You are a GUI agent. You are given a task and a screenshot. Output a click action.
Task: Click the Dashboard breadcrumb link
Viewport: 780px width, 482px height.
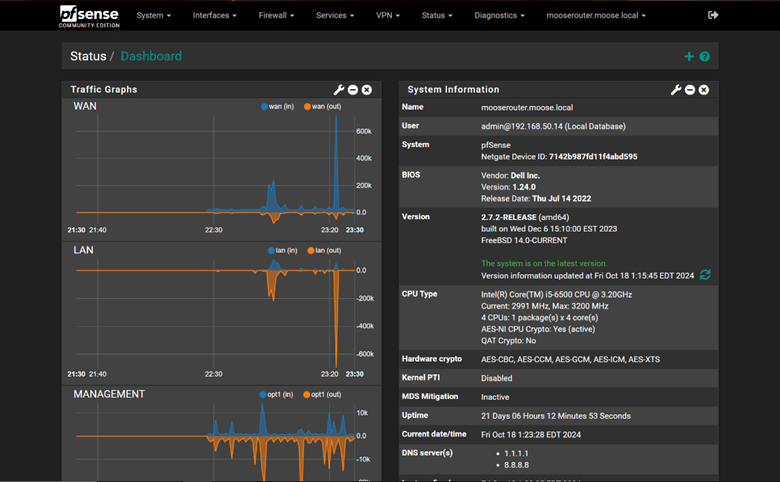pyautogui.click(x=151, y=56)
